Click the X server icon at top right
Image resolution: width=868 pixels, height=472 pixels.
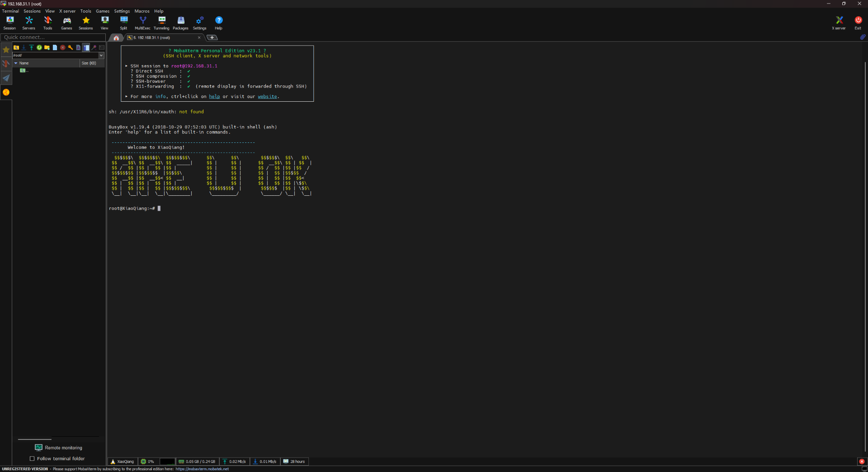pyautogui.click(x=839, y=23)
